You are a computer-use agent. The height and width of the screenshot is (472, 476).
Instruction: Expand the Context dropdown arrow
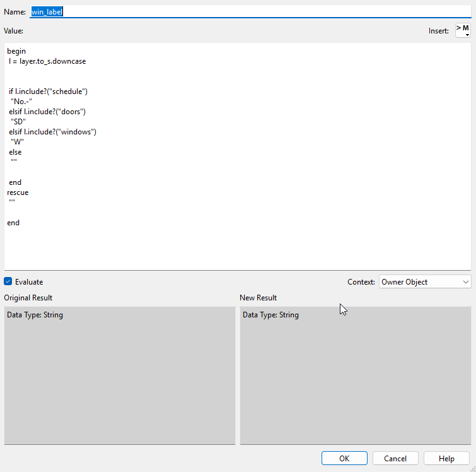465,282
